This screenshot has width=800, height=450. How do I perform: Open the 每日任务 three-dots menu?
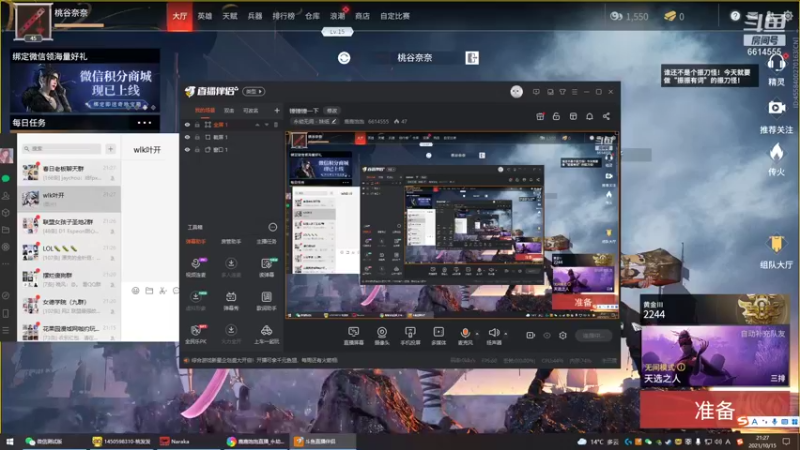[144, 122]
